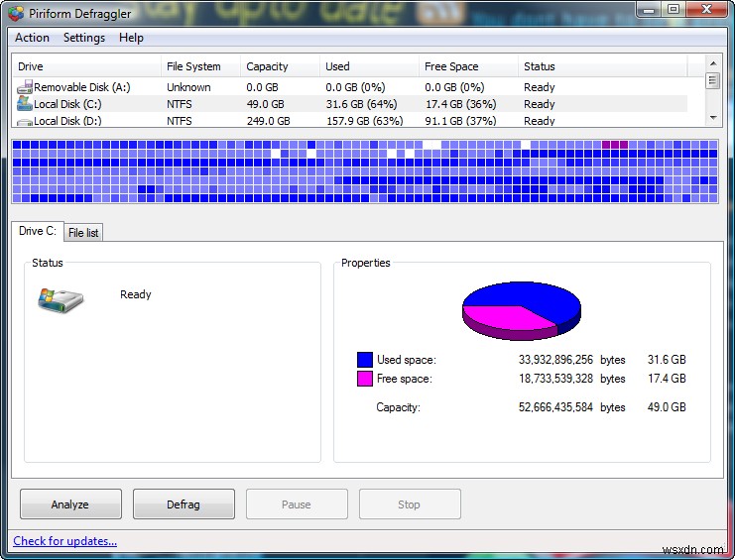Sort by the Capacity column header

281,66
